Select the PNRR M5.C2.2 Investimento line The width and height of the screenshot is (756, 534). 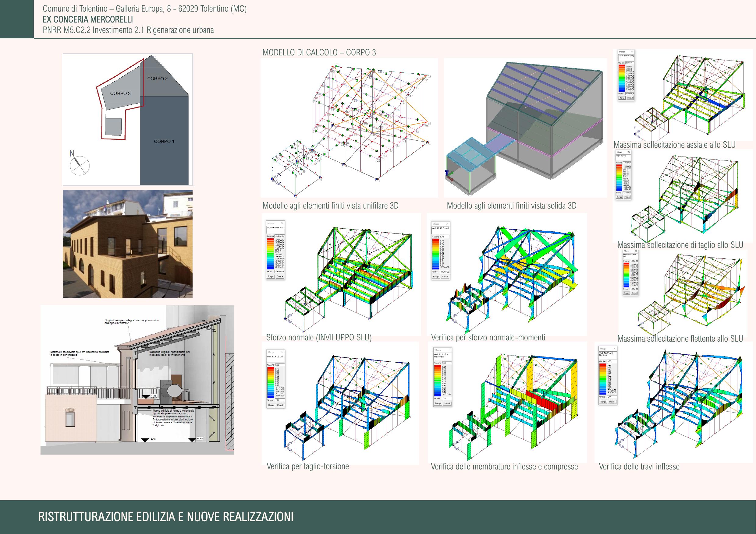tap(128, 30)
